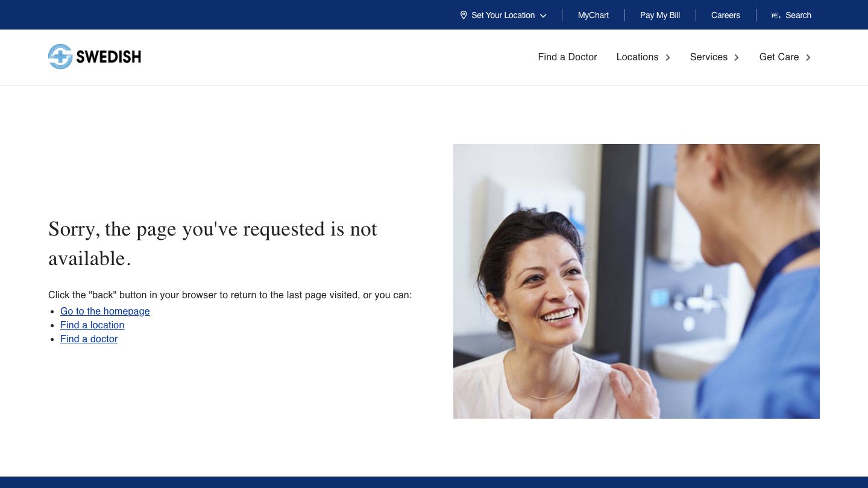Click the location pin icon
The height and width of the screenshot is (488, 868).
[x=464, y=15]
